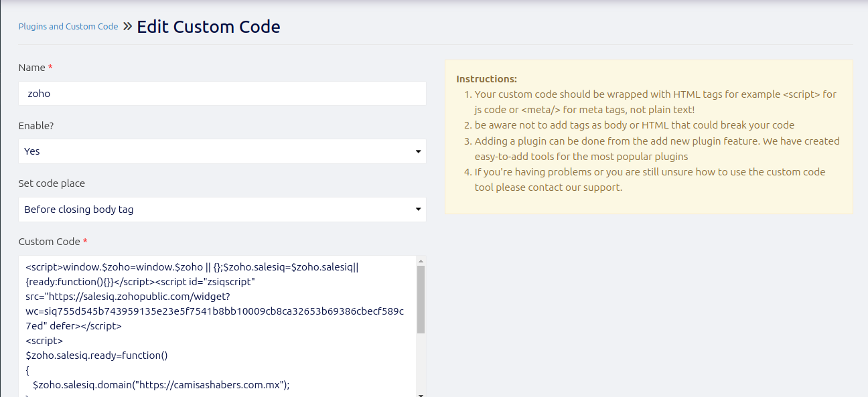Screen dimensions: 868x397
Task: Click the Edit Custom Code heading
Action: pyautogui.click(x=208, y=27)
